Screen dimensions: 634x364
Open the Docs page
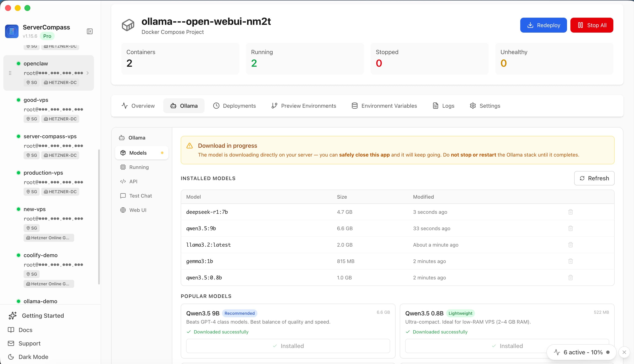coord(25,330)
